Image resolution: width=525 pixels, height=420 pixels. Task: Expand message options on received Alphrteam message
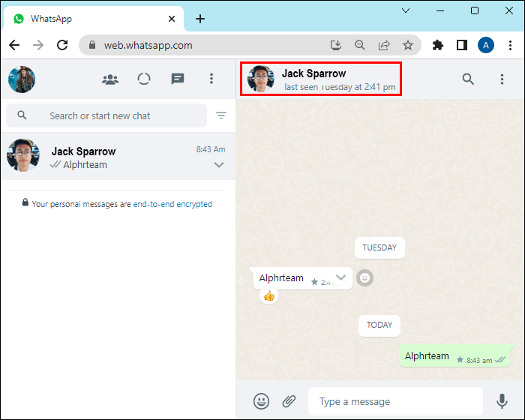coord(340,277)
